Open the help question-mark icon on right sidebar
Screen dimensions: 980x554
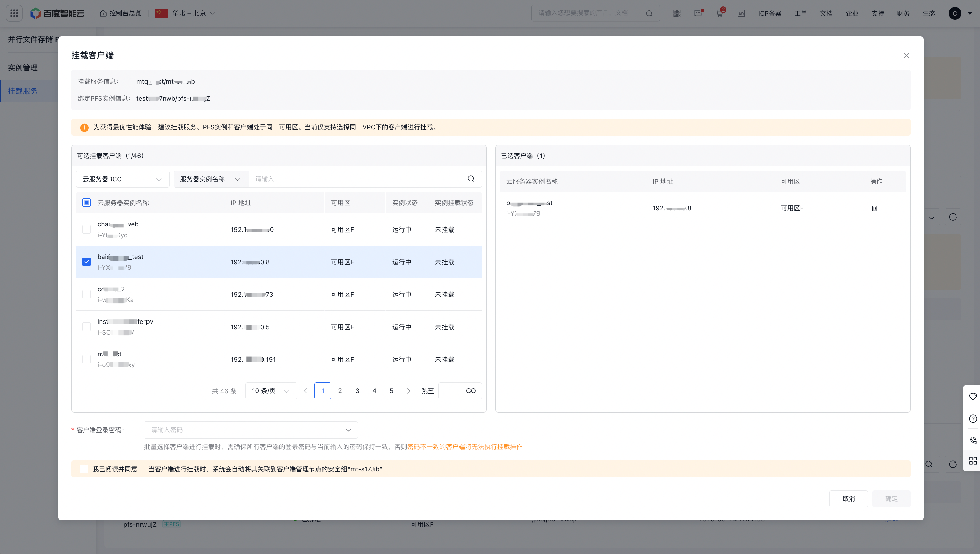coord(973,419)
